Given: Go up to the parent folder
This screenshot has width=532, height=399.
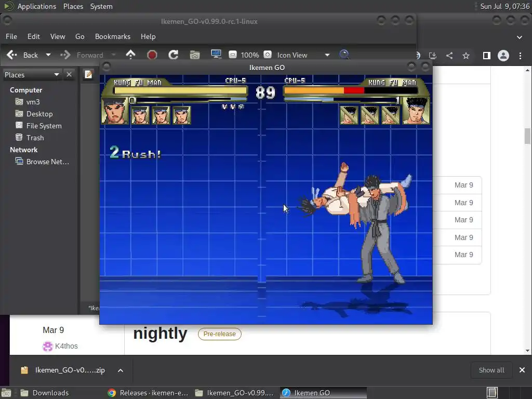Looking at the screenshot, I should pos(130,55).
